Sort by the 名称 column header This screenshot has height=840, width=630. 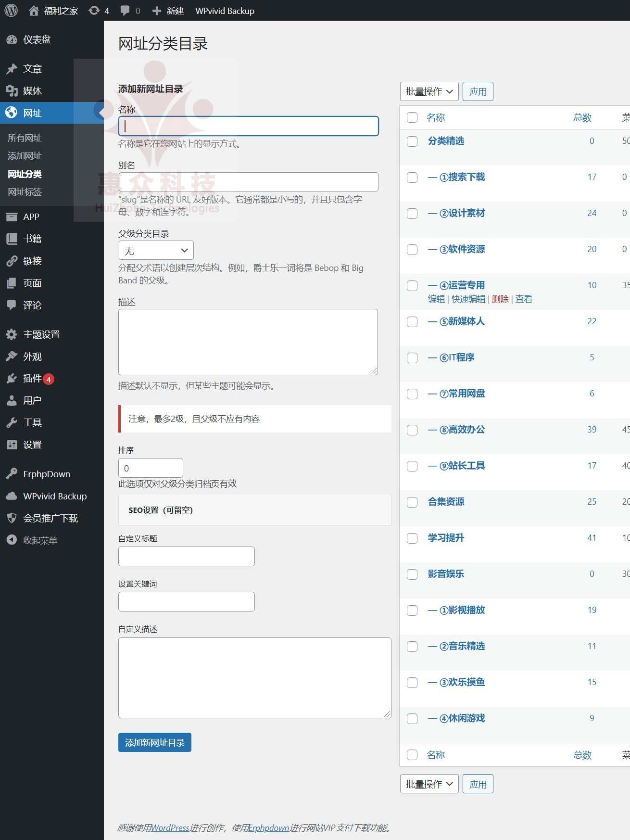[x=436, y=117]
